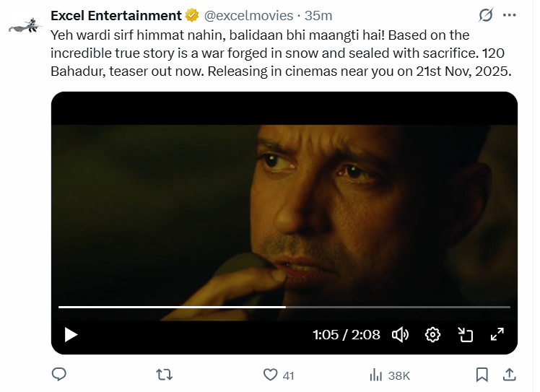Click the gold verified badge

tap(193, 15)
